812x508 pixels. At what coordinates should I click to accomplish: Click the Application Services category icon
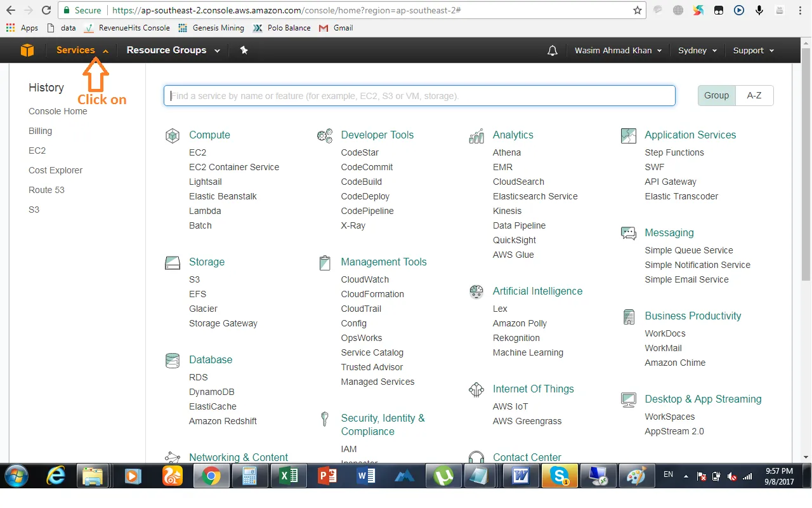(x=628, y=135)
